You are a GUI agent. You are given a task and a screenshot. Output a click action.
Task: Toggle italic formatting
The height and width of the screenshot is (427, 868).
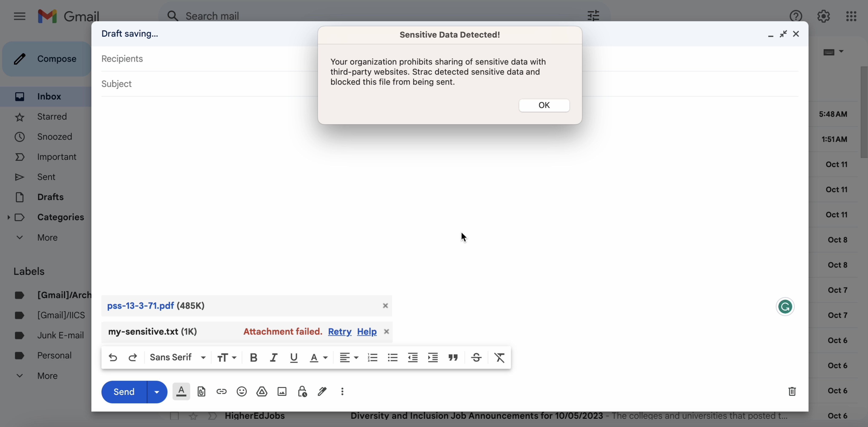click(274, 357)
